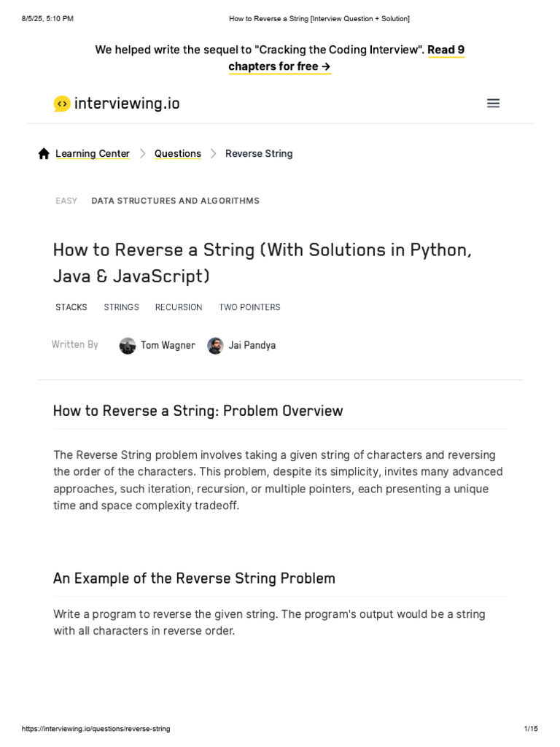Image resolution: width=560 pixels, height=747 pixels.
Task: Click the Data Structures and Algorithms category
Action: pyautogui.click(x=175, y=201)
